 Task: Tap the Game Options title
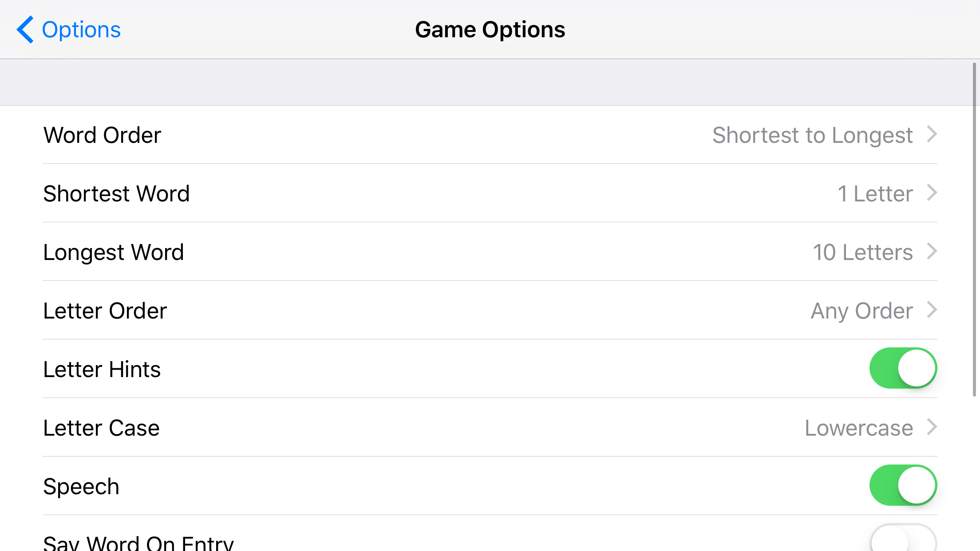pos(490,30)
